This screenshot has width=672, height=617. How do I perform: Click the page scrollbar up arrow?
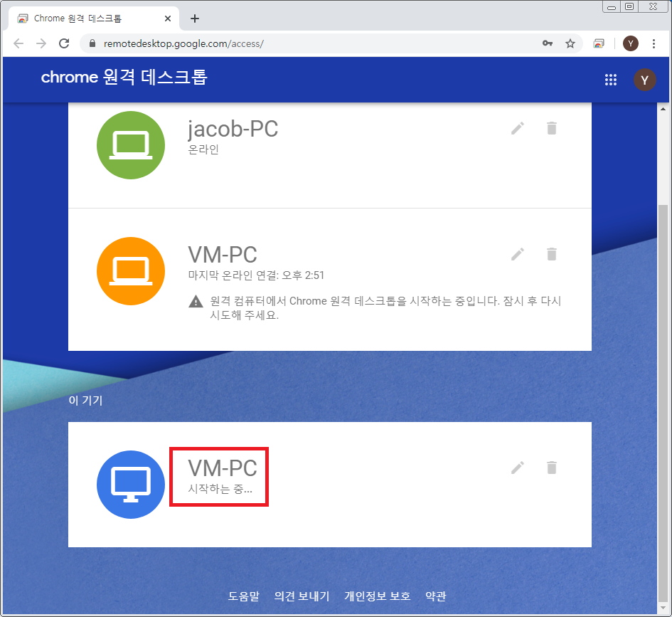click(x=663, y=108)
